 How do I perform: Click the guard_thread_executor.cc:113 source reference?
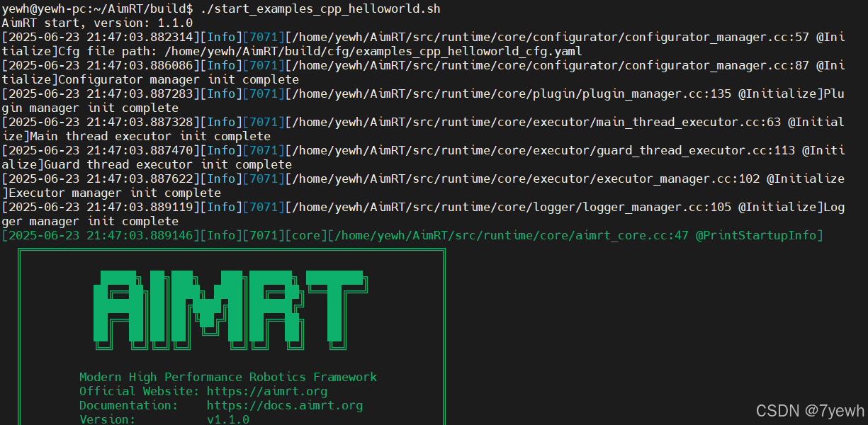(x=695, y=150)
